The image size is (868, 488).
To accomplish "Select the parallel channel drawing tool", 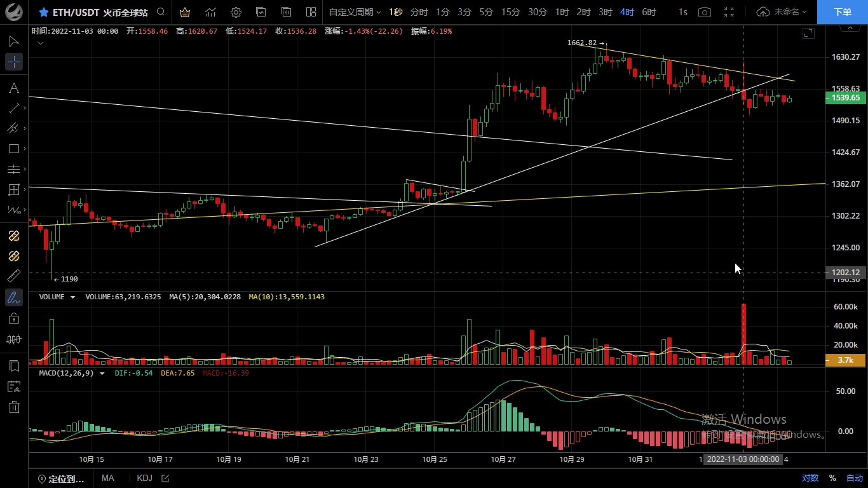I will tap(13, 128).
